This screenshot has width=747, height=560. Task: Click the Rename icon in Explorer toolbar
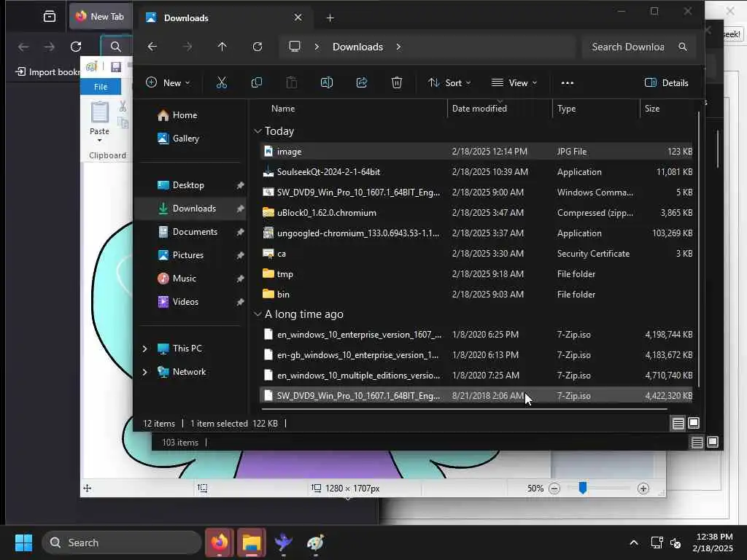(326, 83)
